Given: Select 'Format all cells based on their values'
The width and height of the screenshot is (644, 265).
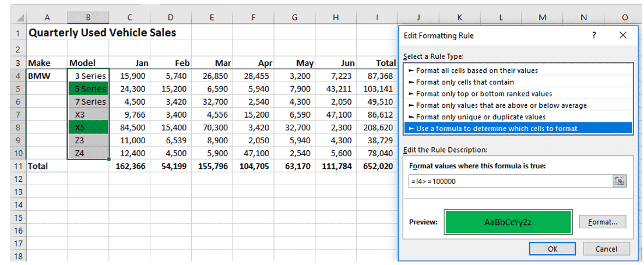Looking at the screenshot, I should 517,70.
